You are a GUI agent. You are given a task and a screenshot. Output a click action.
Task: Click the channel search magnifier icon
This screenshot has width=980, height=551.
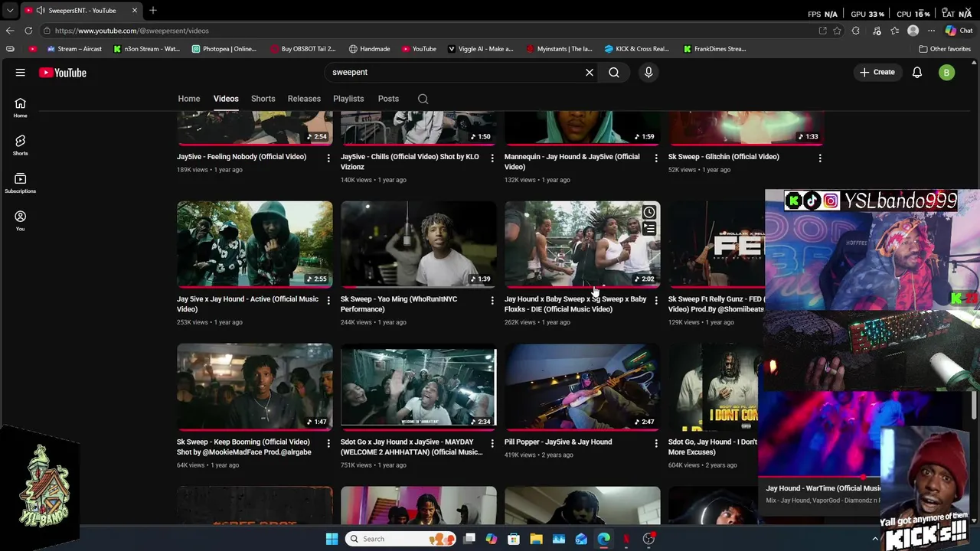(x=423, y=99)
